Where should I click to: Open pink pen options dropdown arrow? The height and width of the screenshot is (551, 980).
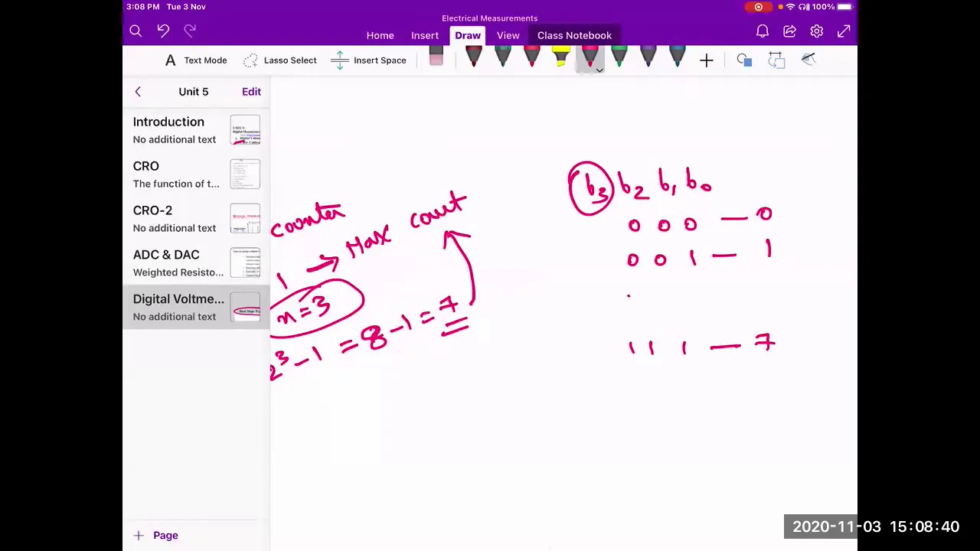coord(599,70)
